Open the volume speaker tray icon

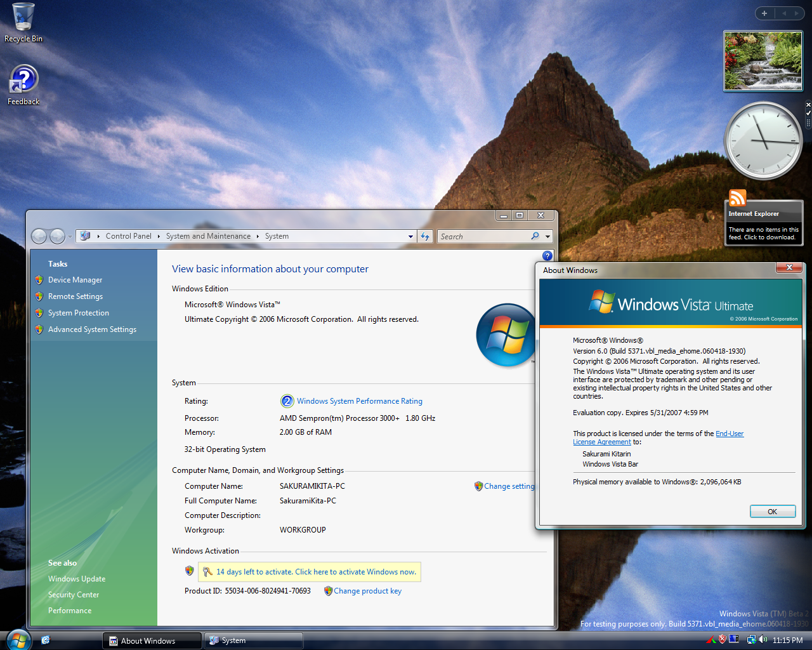point(763,640)
